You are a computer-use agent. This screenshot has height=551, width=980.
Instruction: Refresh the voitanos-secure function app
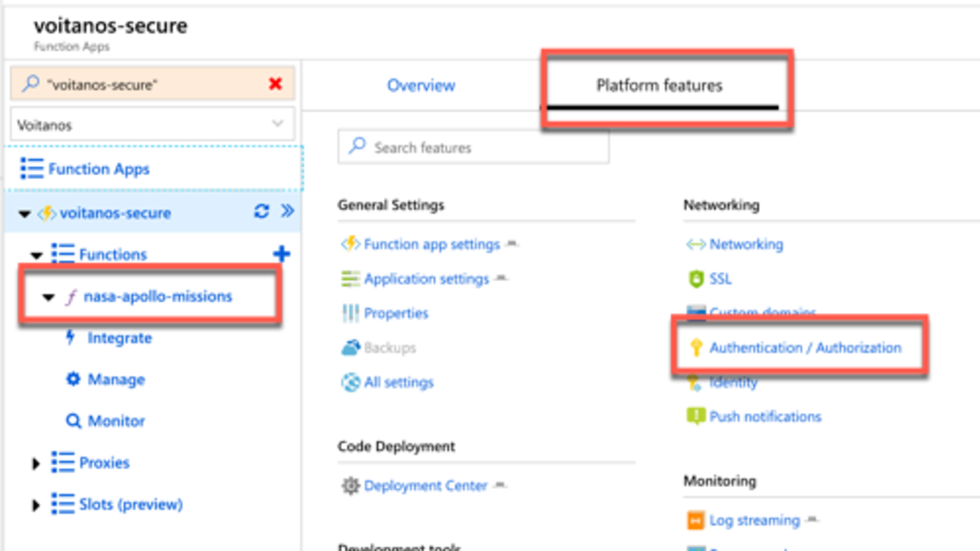click(x=262, y=211)
